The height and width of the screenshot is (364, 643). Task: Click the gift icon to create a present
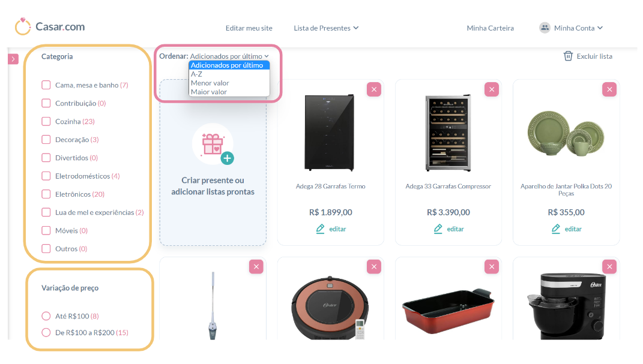coord(213,145)
